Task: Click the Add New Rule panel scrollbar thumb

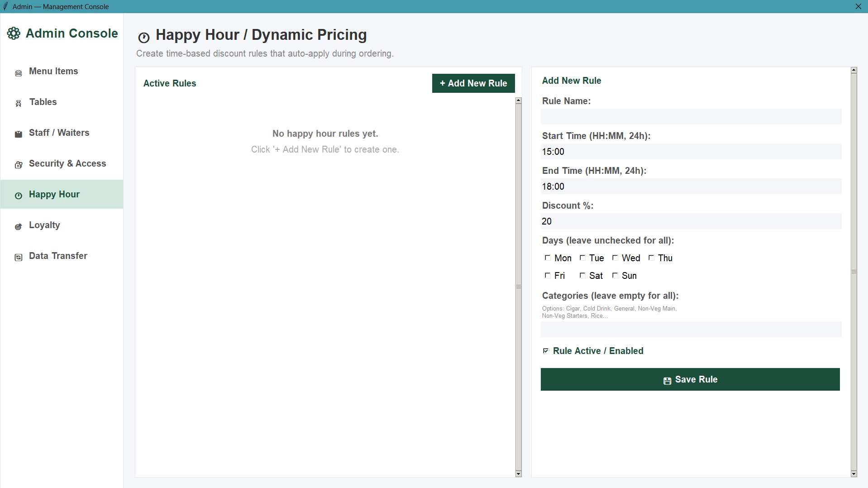Action: point(854,272)
